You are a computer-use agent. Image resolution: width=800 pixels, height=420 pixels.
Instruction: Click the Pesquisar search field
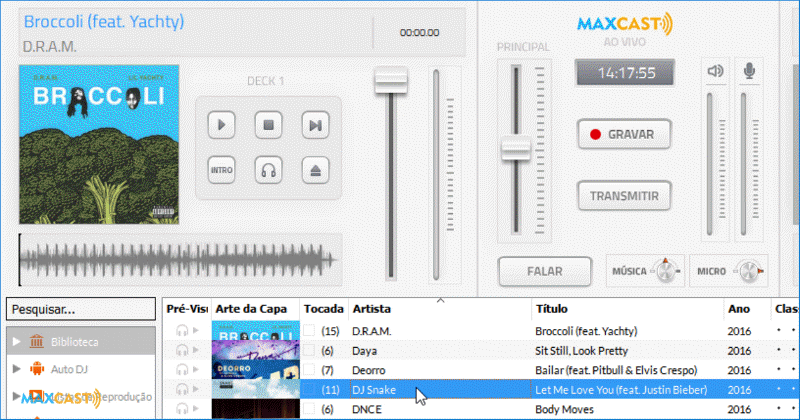tap(81, 309)
